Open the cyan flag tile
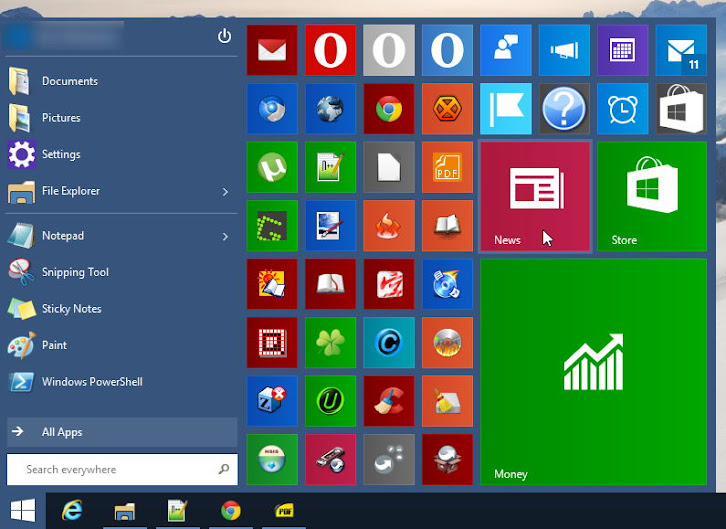This screenshot has width=726, height=529. (x=506, y=108)
